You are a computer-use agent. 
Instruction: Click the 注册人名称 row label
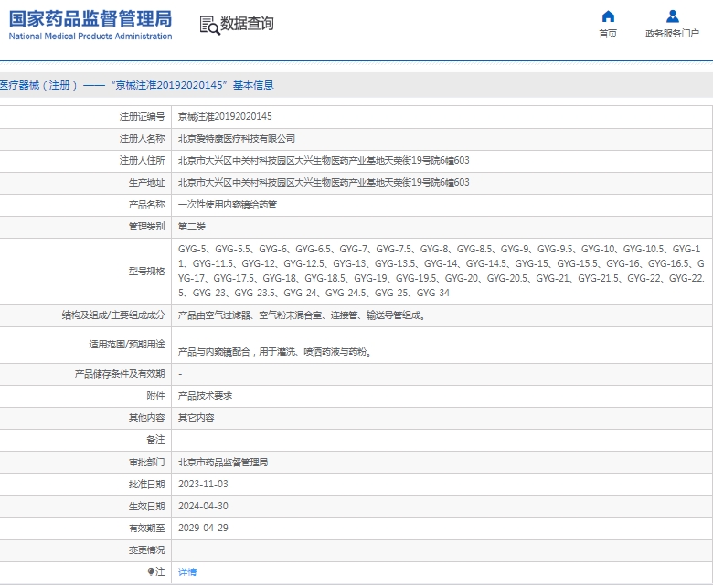coord(143,139)
